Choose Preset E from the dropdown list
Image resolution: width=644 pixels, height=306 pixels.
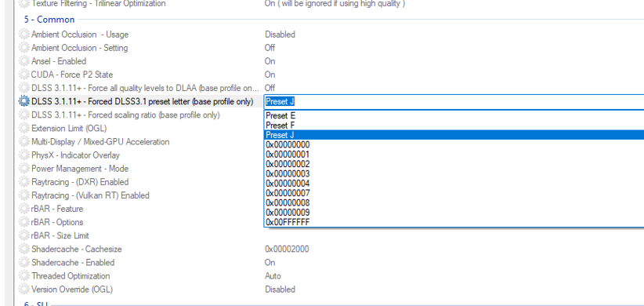[x=454, y=115]
